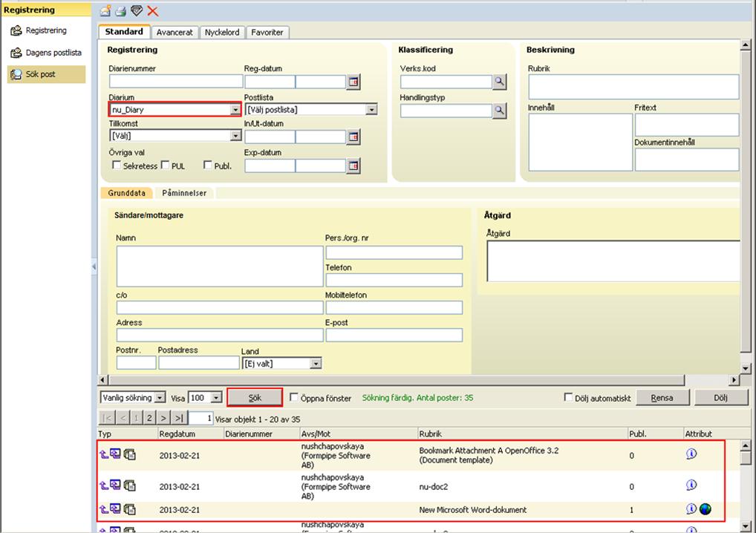Screen dimensions: 756x533
Task: Click the magnifier icon beside Verks.kod
Action: 500,82
